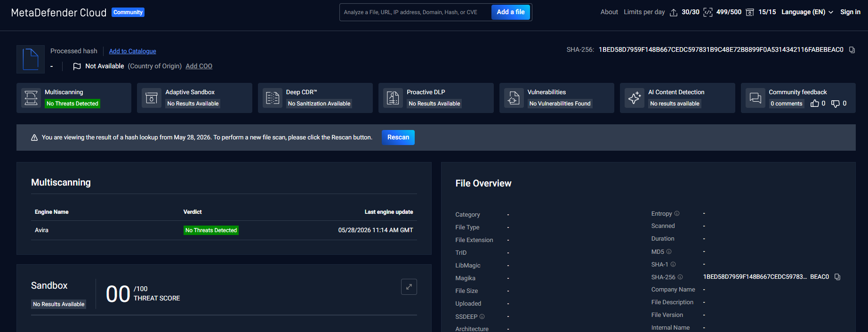Viewport: 868px width, 332px height.
Task: Expand the Sandbox panel with arrow icon
Action: click(409, 287)
